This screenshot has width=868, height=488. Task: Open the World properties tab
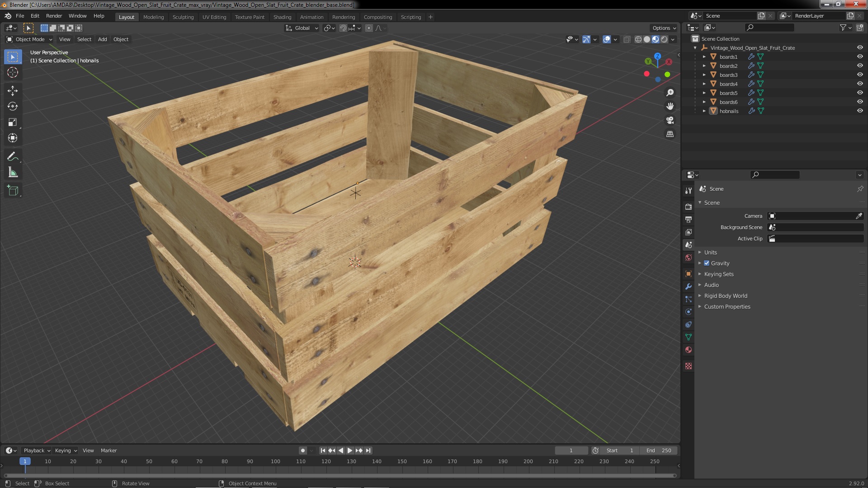click(689, 258)
